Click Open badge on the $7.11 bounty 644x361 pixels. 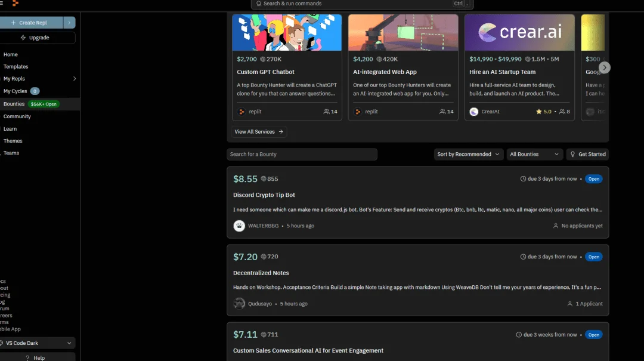click(x=593, y=335)
